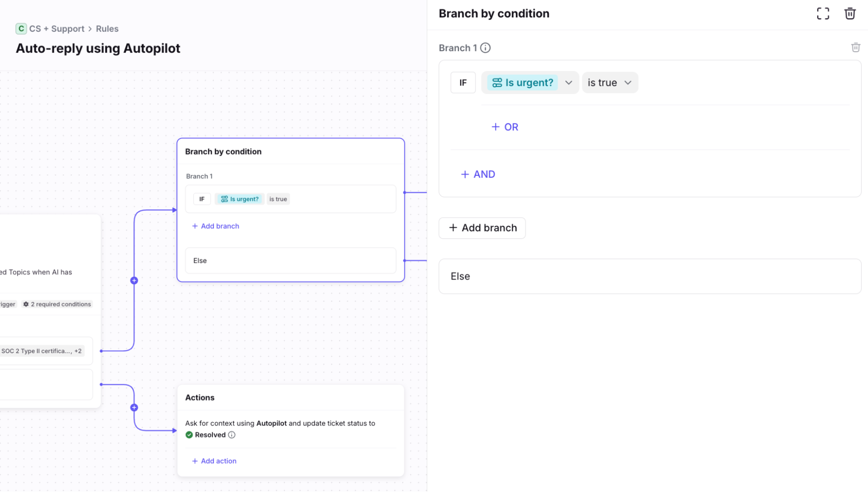
Task: Click info icon next to Resolved
Action: [x=232, y=435]
